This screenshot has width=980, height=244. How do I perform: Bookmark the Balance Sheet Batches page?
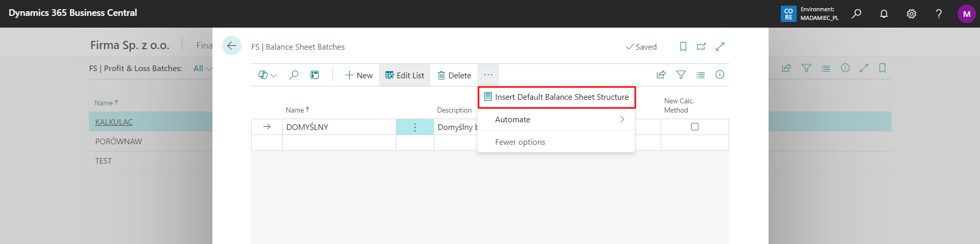683,47
